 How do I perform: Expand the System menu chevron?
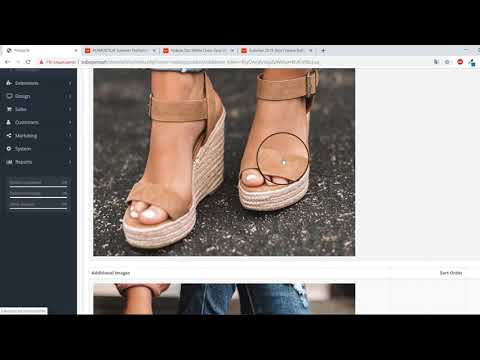tap(70, 149)
